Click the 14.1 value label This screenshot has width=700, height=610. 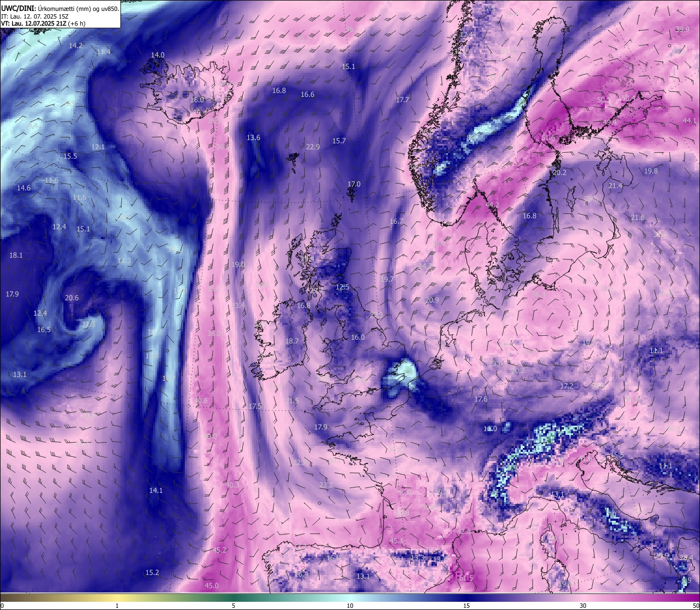pyautogui.click(x=156, y=490)
